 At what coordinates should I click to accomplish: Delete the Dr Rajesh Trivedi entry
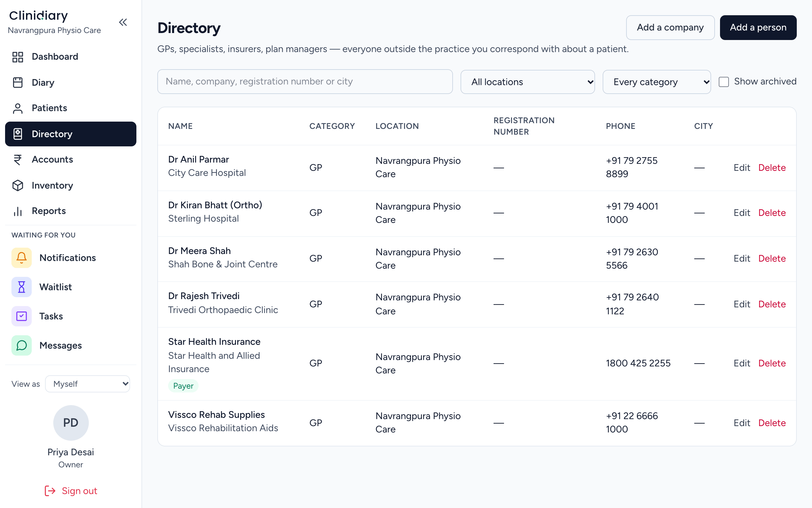pos(772,304)
